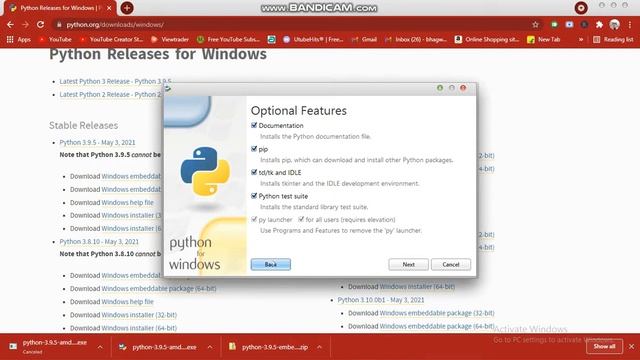Viewport: 640px width, 360px height.
Task: Go back with the browser back arrow
Action: (10, 24)
